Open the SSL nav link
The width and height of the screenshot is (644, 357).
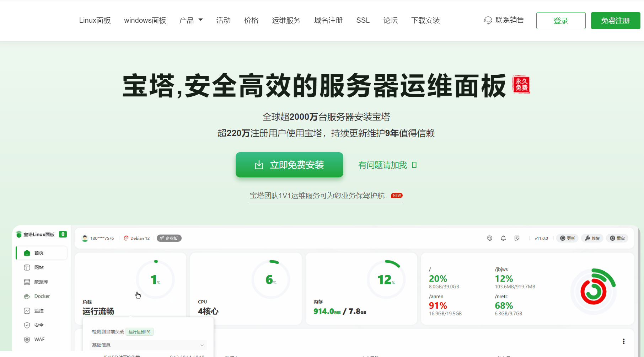[363, 20]
